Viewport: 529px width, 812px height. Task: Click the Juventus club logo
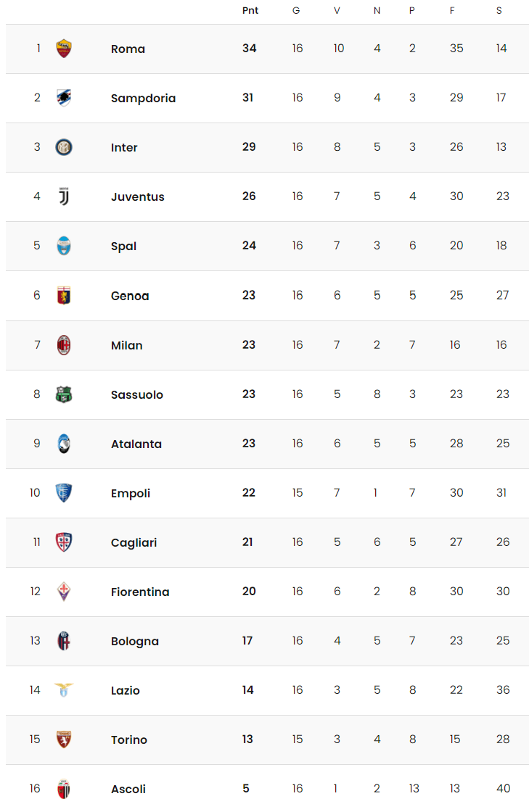coord(64,196)
